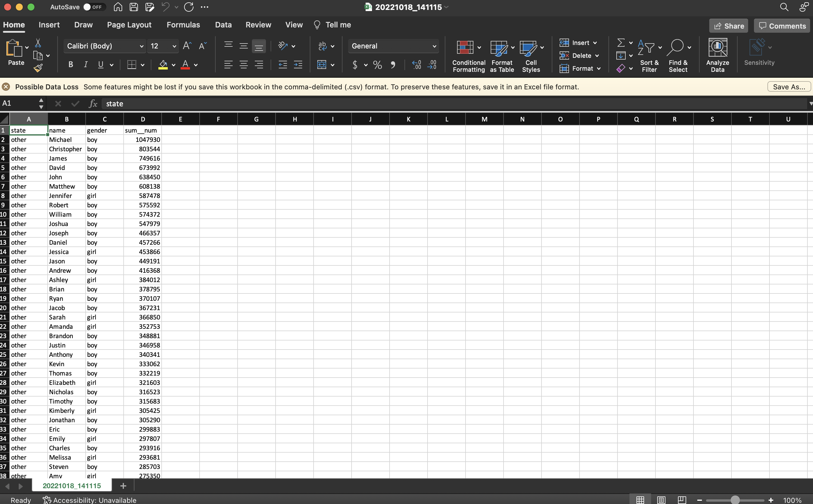Switch to the Formulas ribbon tab
The width and height of the screenshot is (813, 504).
coord(183,25)
